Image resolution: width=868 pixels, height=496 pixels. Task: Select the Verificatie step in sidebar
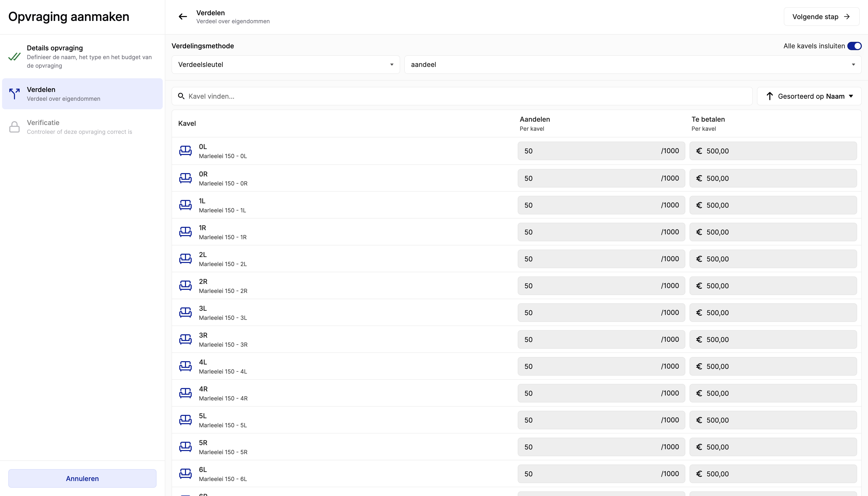(82, 127)
